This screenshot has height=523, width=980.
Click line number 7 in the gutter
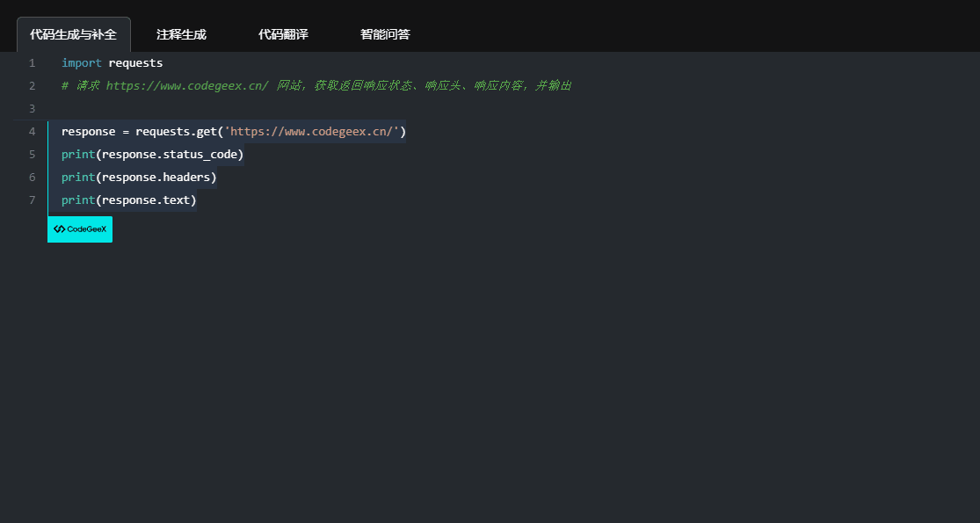point(32,200)
